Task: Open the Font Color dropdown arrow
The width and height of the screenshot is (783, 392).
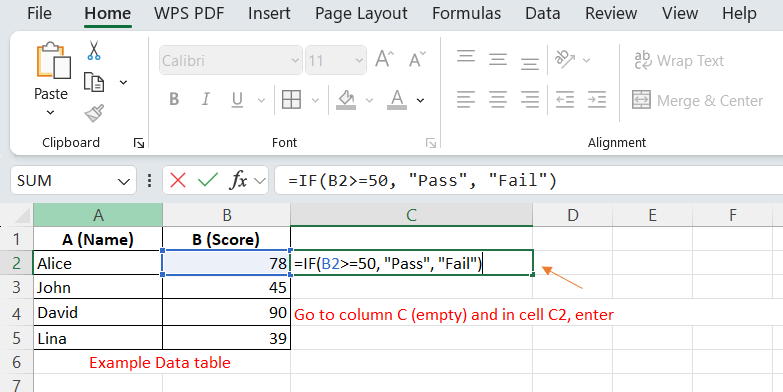Action: (x=420, y=100)
